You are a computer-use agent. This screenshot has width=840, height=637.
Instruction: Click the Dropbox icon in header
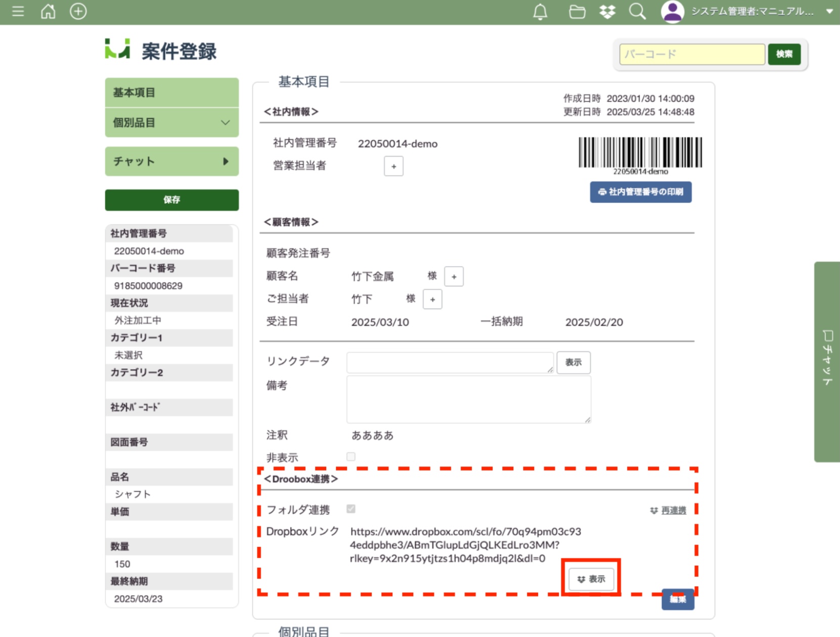[x=607, y=11]
